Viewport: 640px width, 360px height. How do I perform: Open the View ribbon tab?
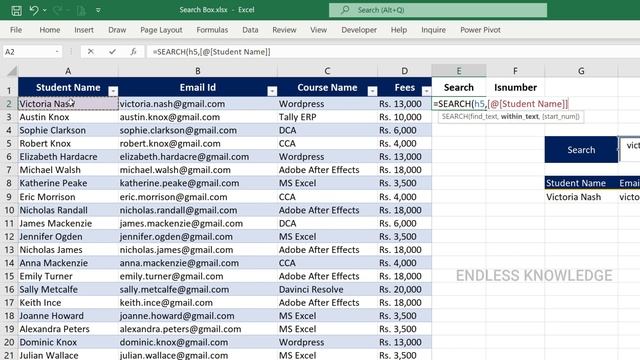coord(318,30)
